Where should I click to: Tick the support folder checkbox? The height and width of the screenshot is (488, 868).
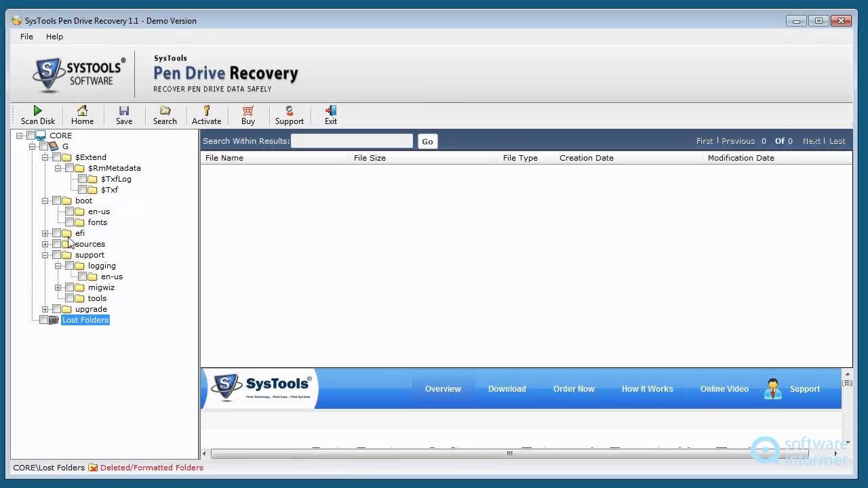[56, 255]
